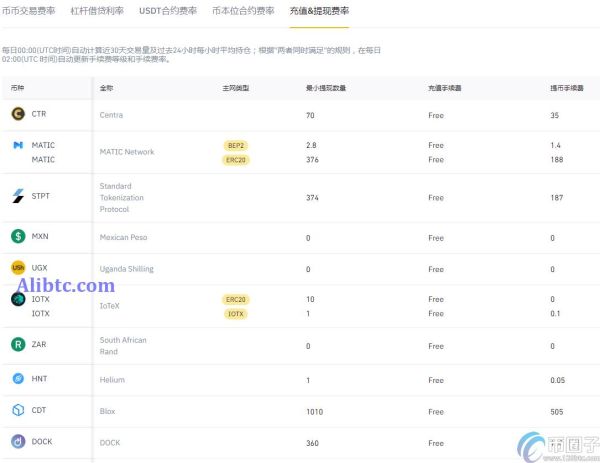Screen dimensions: 600x463
Task: Click the CDT coin icon
Action: [x=18, y=410]
